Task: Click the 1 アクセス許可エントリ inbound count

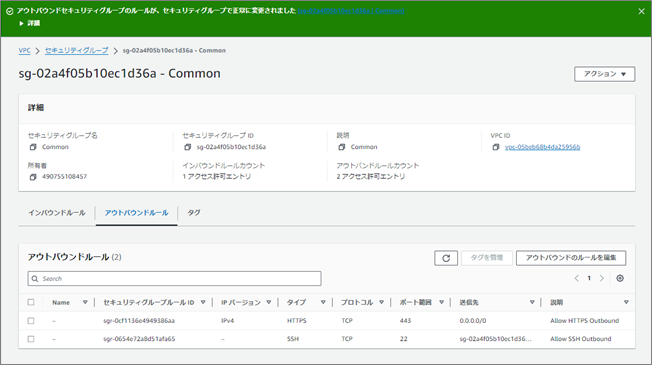Action: coord(217,177)
